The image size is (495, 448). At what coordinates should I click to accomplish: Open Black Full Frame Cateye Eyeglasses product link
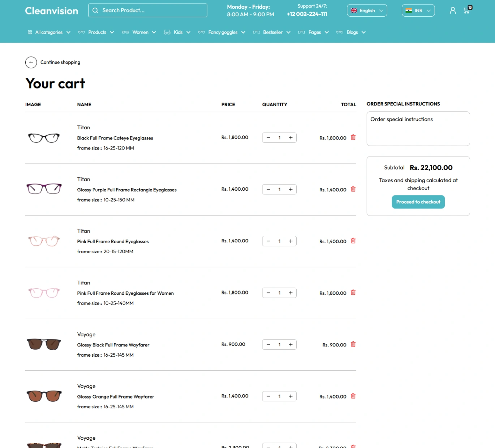(x=115, y=138)
